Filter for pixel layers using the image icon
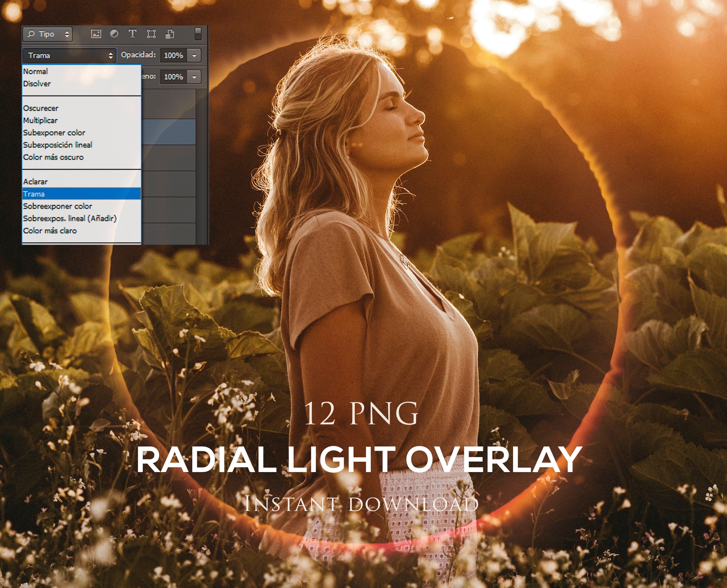Screen dimensions: 727x588 click(97, 33)
